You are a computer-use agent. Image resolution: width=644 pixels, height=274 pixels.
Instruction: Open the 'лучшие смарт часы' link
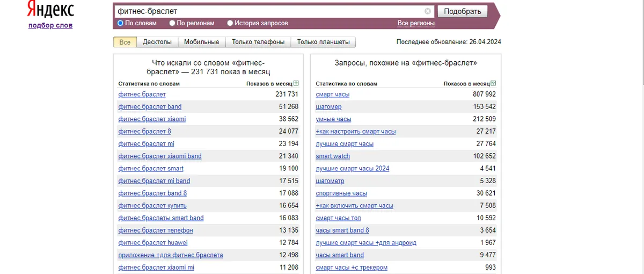(345, 144)
